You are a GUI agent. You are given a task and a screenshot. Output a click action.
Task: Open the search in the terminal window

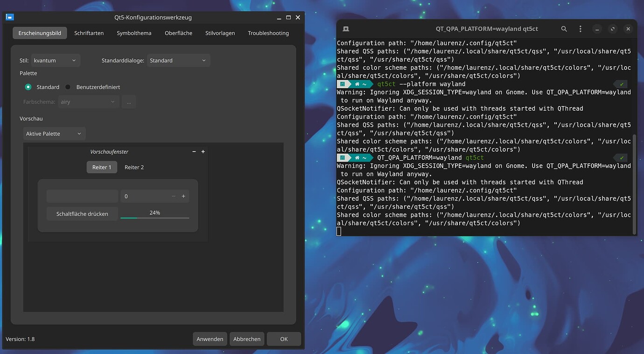point(564,28)
